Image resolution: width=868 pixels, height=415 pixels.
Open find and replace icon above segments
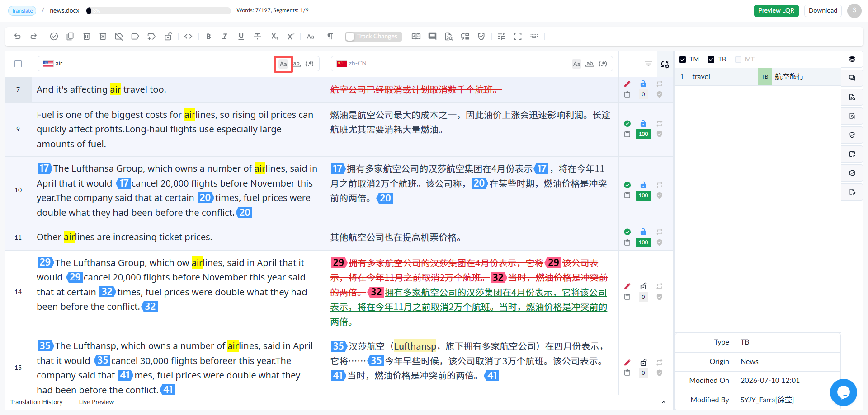click(x=665, y=64)
